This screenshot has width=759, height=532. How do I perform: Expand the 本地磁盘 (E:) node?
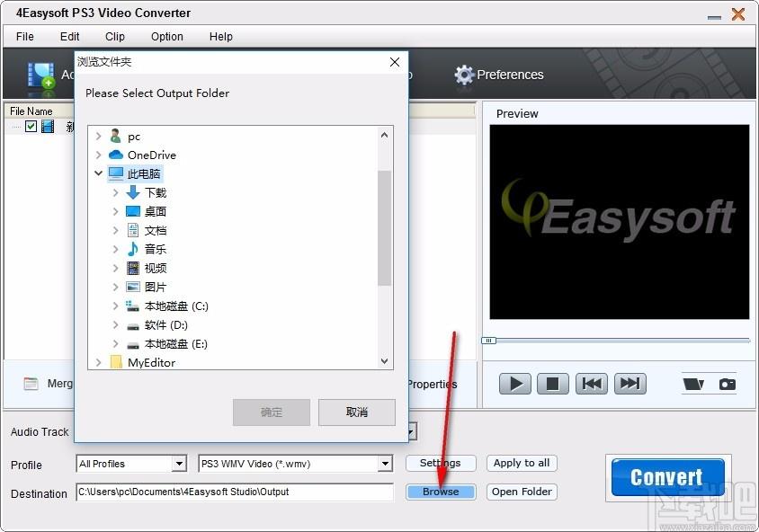115,343
